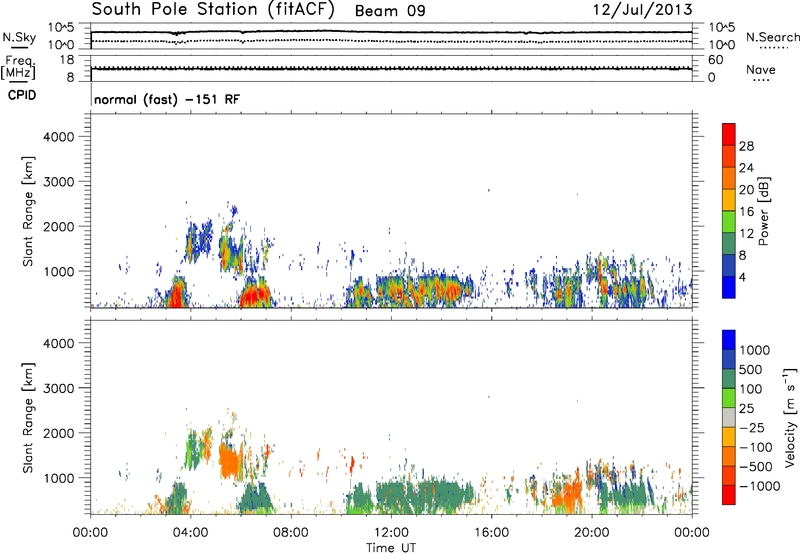Click the date '12/Jul/2013'

point(642,10)
